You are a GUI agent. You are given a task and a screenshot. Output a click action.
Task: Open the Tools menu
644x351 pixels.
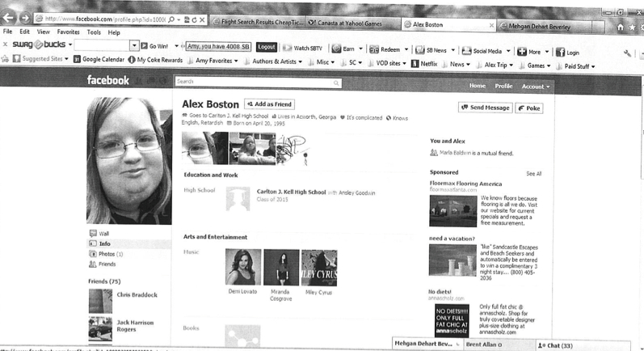tap(94, 32)
